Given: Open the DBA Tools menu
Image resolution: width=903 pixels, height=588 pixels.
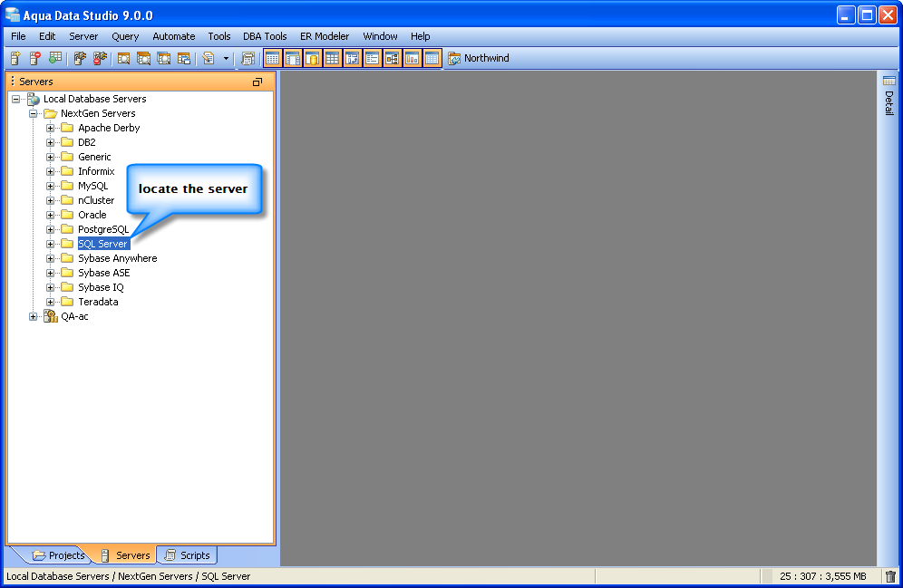Looking at the screenshot, I should click(x=265, y=36).
